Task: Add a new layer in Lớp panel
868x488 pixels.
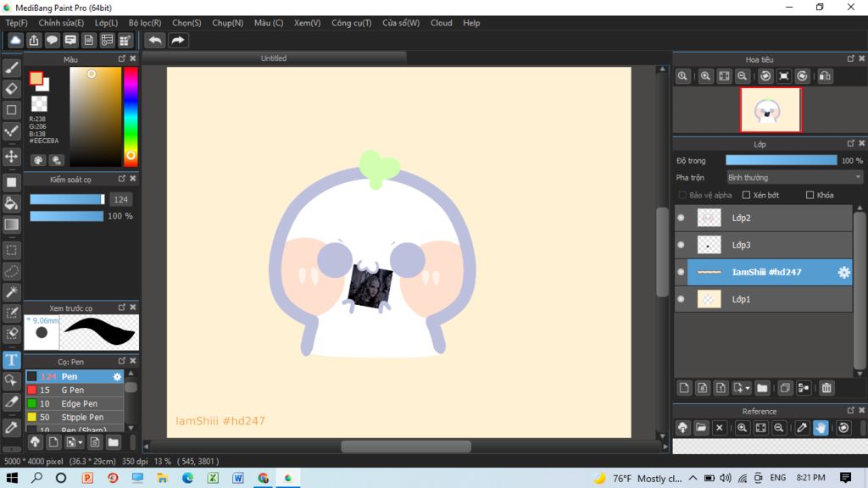Action: [x=684, y=388]
